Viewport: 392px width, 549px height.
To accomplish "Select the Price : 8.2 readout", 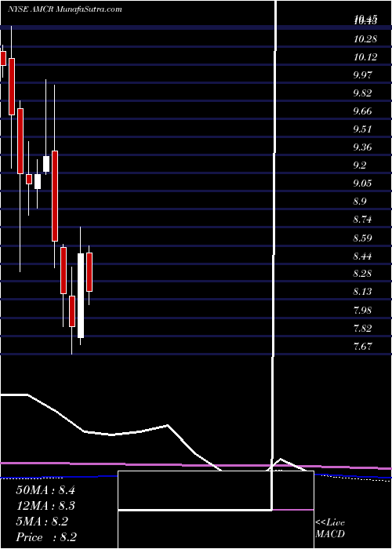I will (46, 537).
